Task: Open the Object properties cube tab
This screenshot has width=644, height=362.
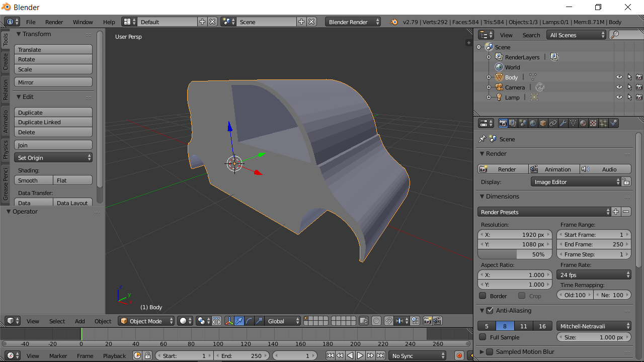Action: 543,123
